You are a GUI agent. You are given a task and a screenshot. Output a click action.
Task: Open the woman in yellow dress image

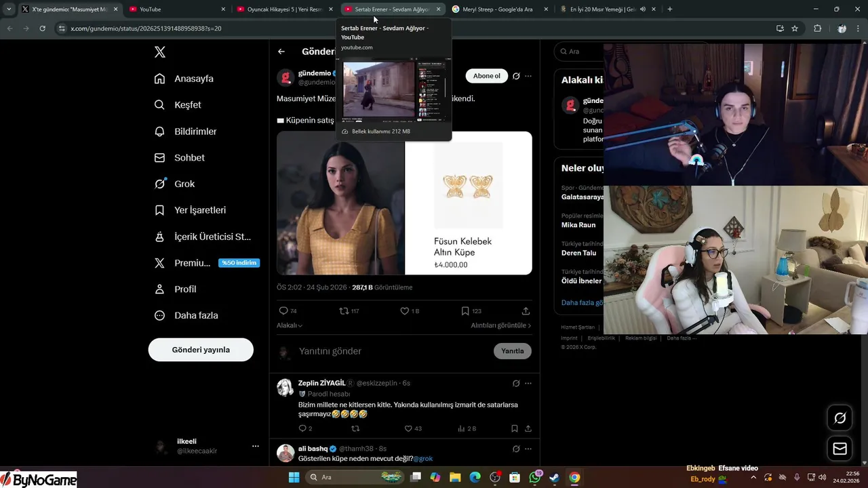coord(340,203)
